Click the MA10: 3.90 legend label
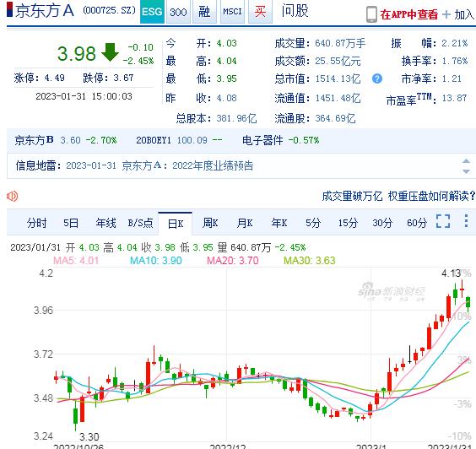476x449 pixels. click(156, 261)
